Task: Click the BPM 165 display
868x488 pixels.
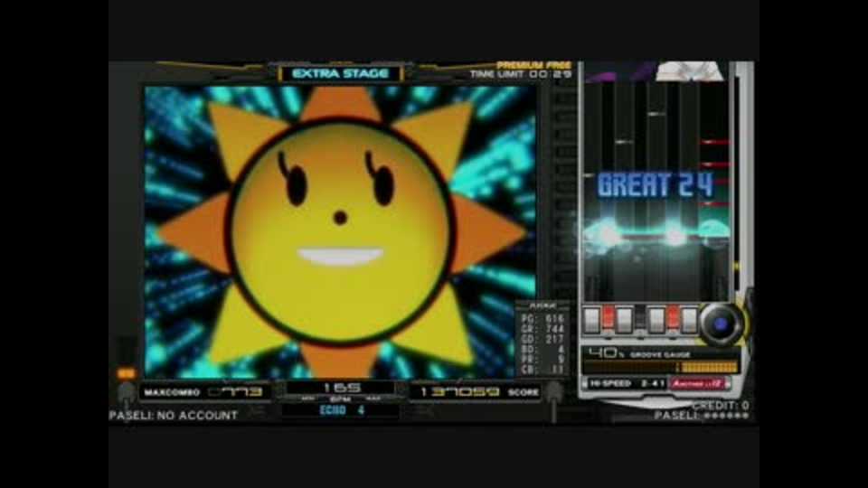Action: pyautogui.click(x=342, y=390)
